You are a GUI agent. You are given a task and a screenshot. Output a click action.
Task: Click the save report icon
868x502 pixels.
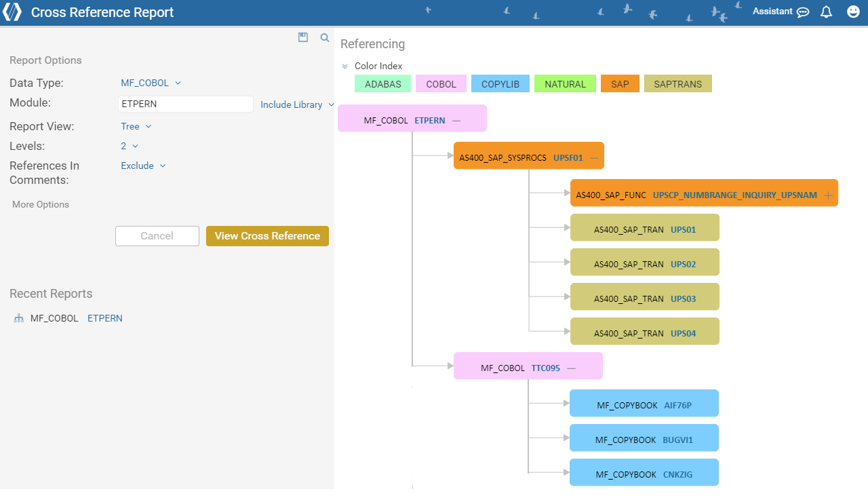303,38
